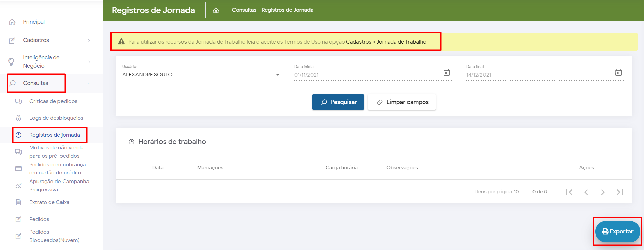Open Motivos de não venda para os pré-pedidos
This screenshot has width=644, height=250.
(56, 152)
